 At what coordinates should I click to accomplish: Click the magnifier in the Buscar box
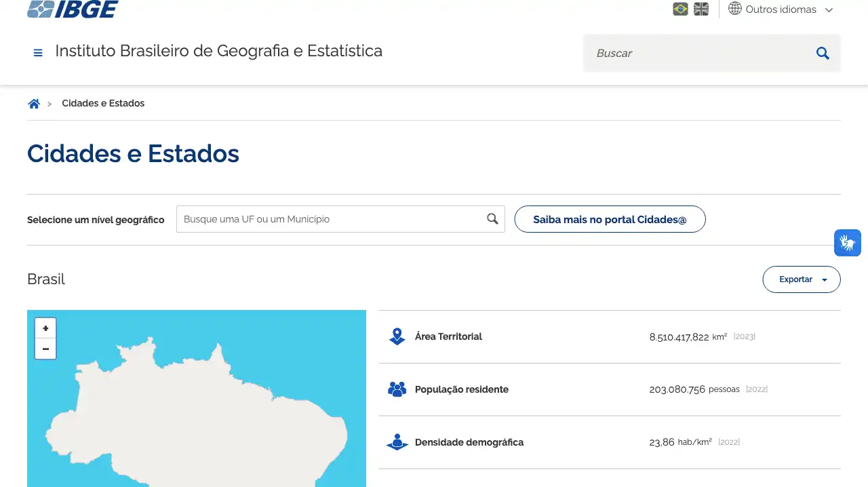pyautogui.click(x=823, y=53)
